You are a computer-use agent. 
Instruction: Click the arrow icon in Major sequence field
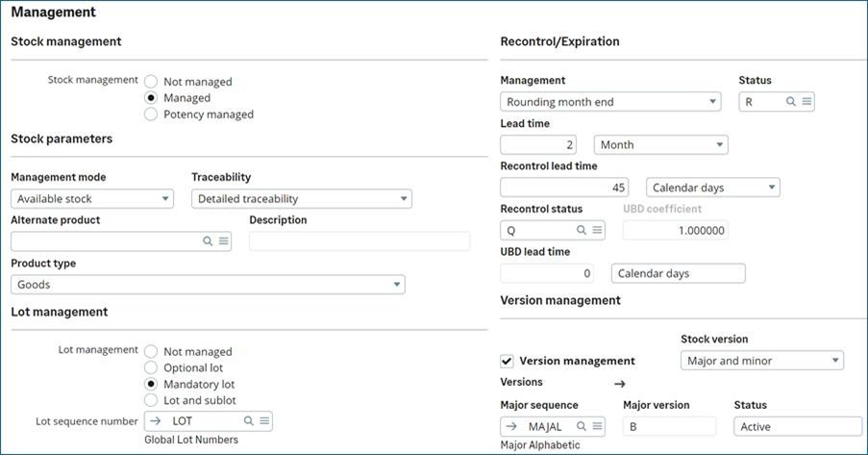(511, 426)
